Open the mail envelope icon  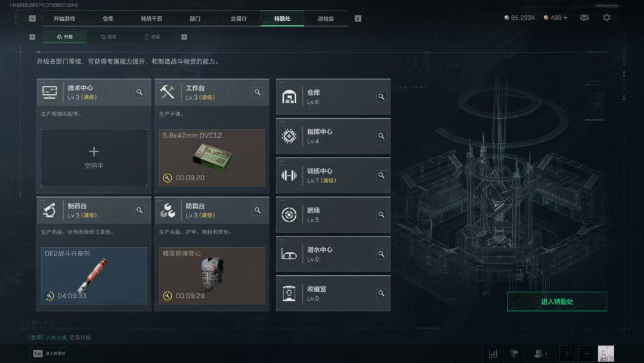point(584,18)
